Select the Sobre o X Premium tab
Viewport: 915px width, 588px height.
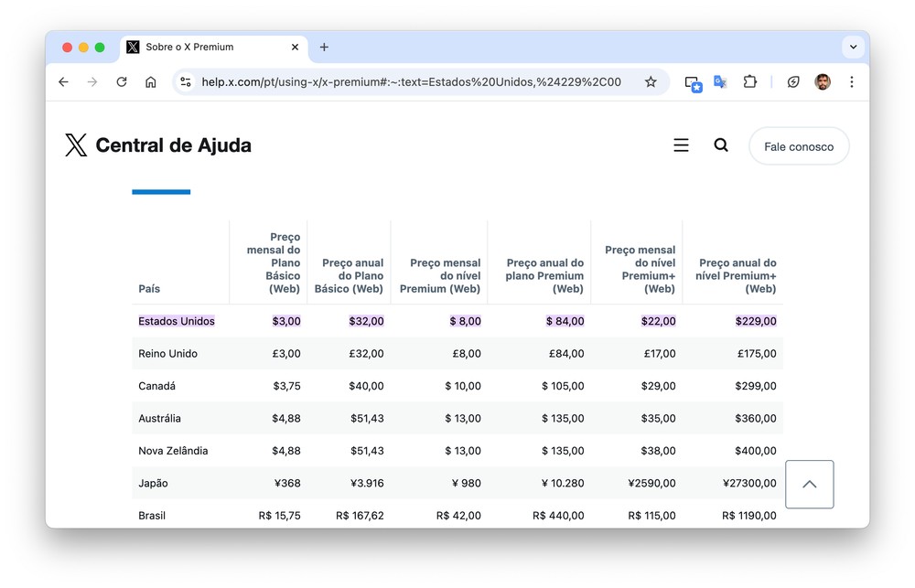coord(213,48)
